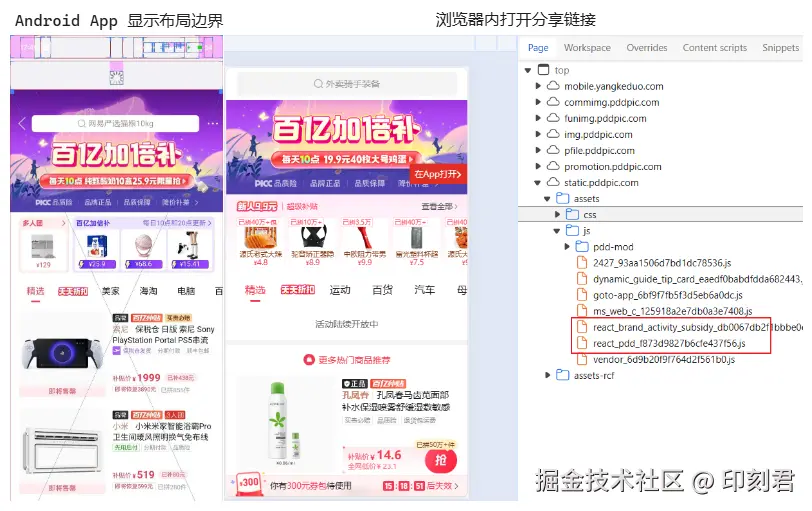Open the Snippets tab
Screen dimensions: 812x511
pyautogui.click(x=780, y=48)
